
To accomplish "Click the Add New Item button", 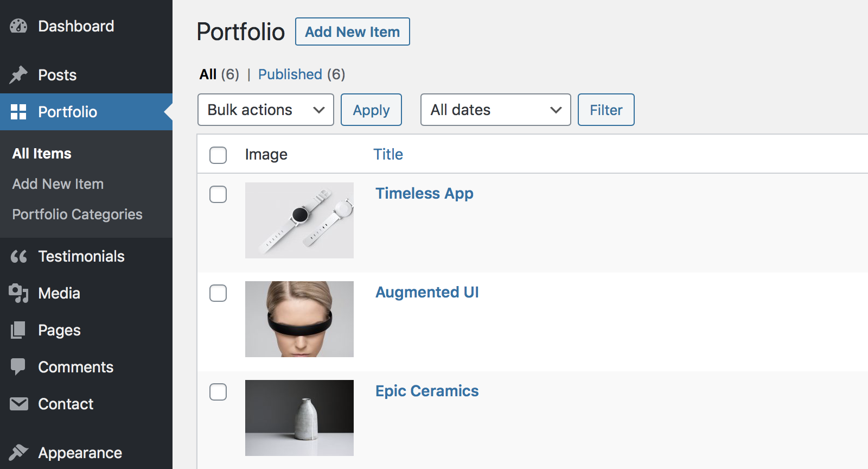I will [x=352, y=31].
